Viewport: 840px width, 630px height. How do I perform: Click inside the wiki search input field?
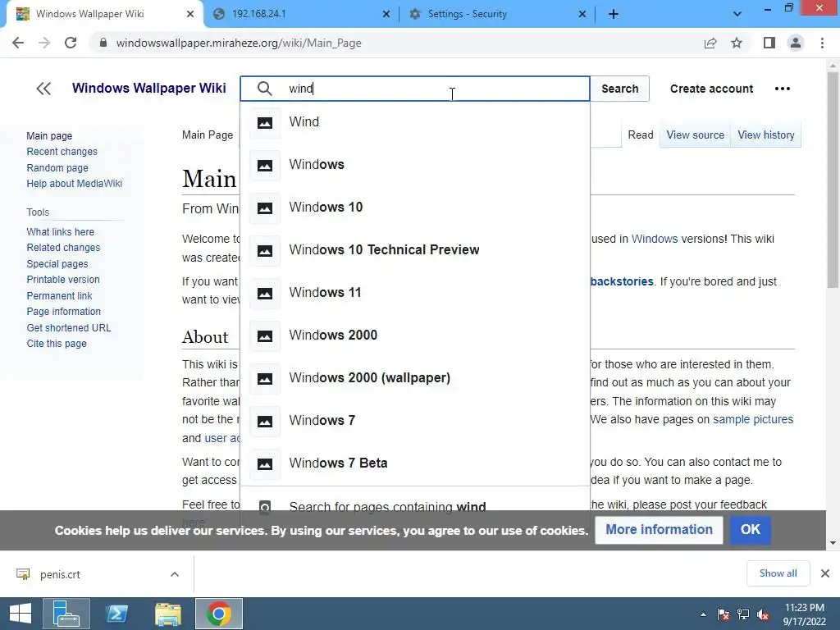[x=415, y=89]
